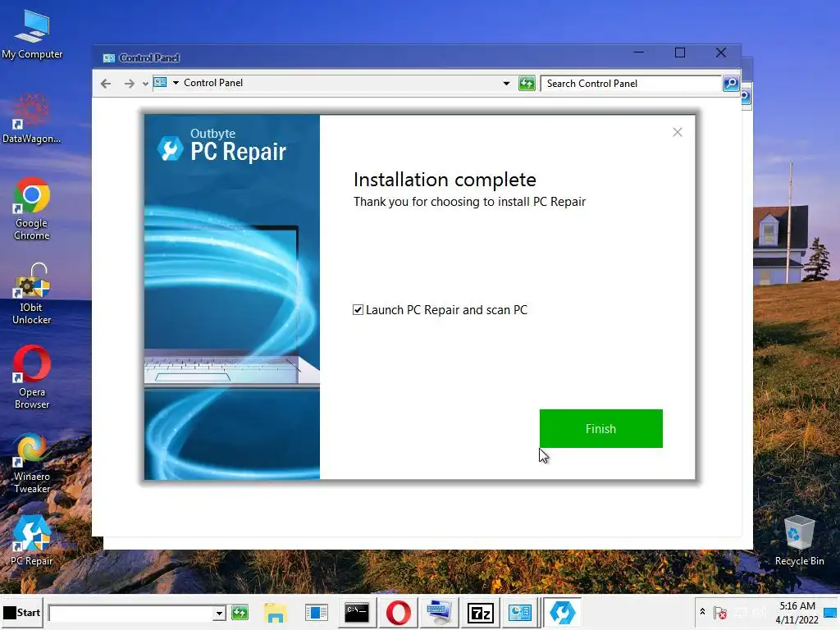Screen dimensions: 840x630
Task: Click the green Finish button
Action: click(x=600, y=428)
